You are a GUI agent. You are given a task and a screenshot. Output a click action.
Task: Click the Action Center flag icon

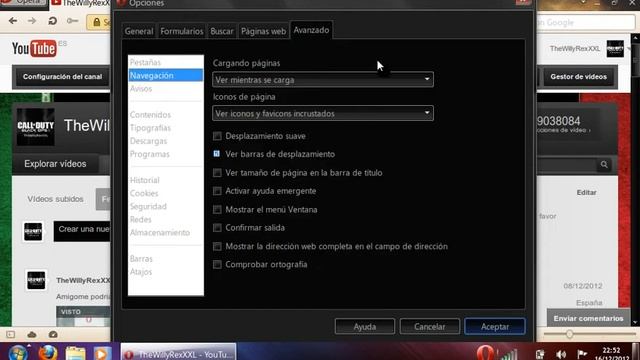582,354
